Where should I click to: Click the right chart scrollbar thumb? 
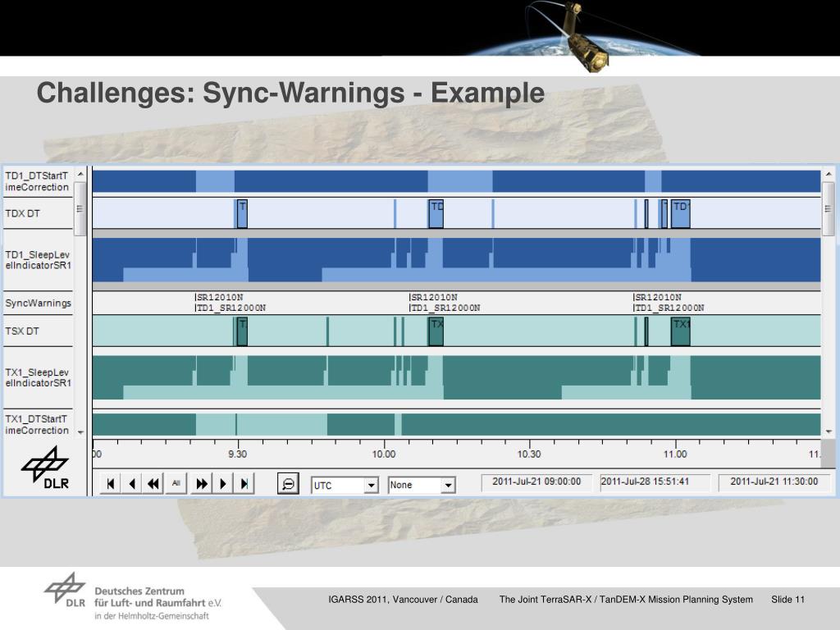(x=829, y=209)
